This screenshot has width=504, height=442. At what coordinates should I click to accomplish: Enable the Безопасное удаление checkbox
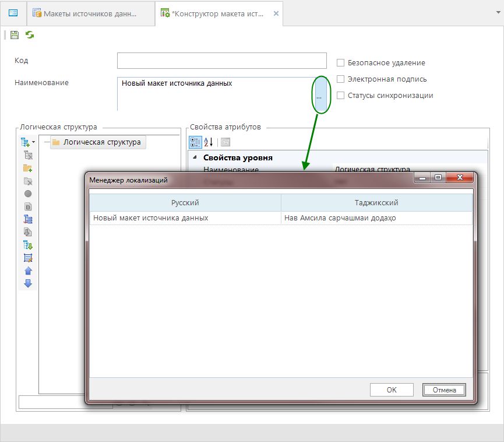click(x=341, y=63)
